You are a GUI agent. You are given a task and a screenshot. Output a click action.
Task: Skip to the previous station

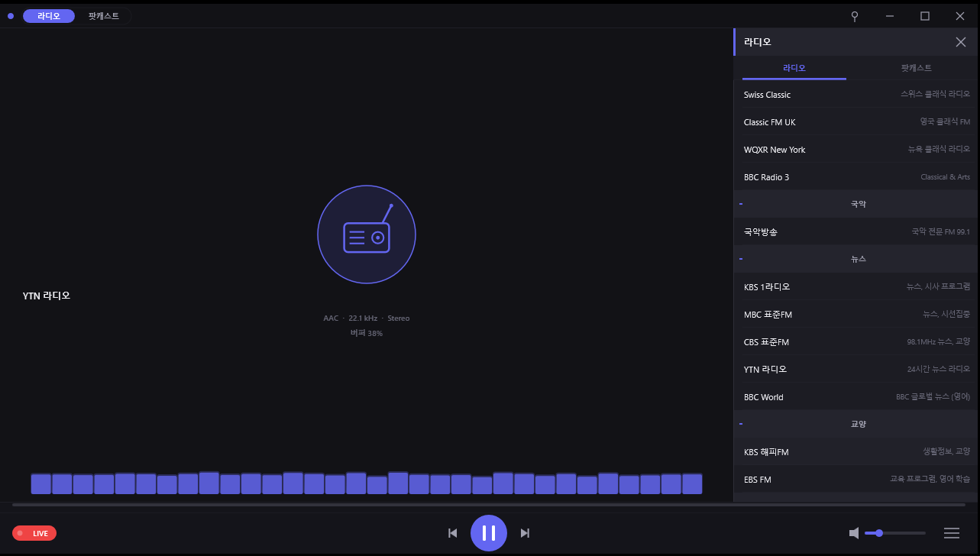pos(452,533)
